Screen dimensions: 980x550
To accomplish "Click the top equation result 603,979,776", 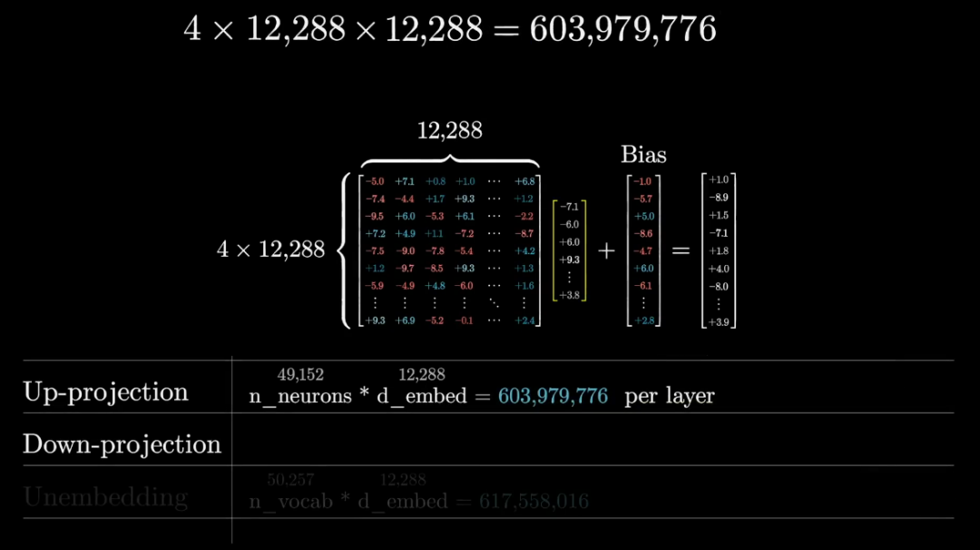I will click(x=622, y=29).
